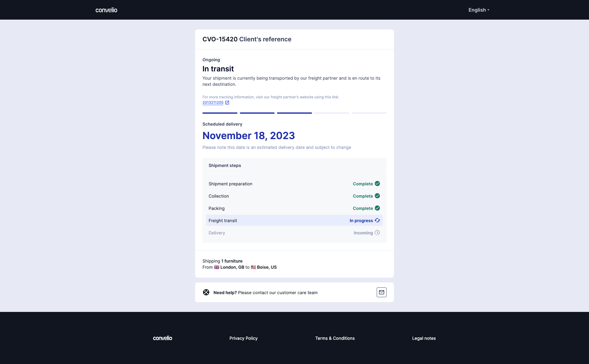589x364 pixels.
Task: Open the Privacy Policy footer link
Action: point(244,338)
